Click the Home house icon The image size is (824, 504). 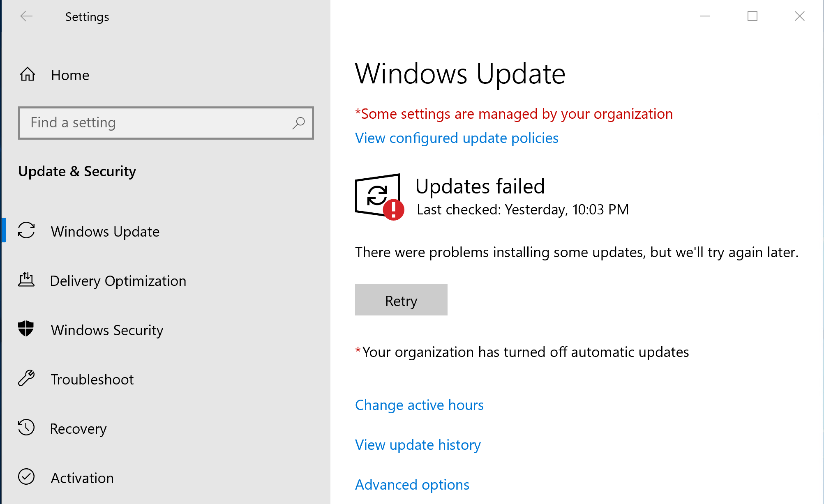click(28, 75)
